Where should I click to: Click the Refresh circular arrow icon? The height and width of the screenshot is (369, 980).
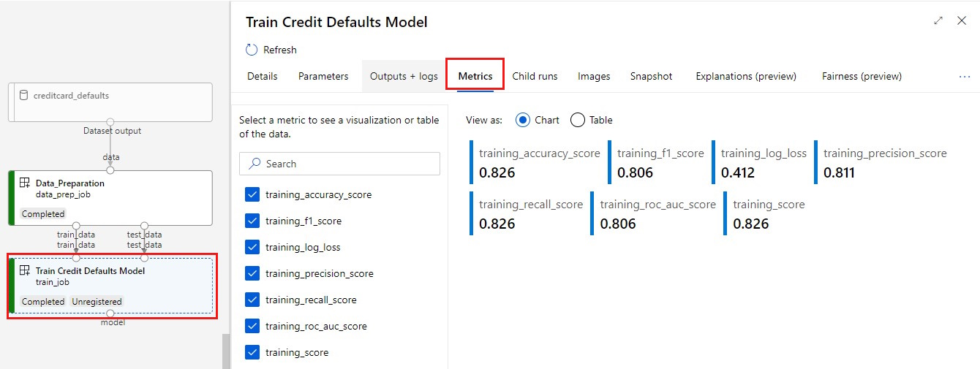(252, 50)
